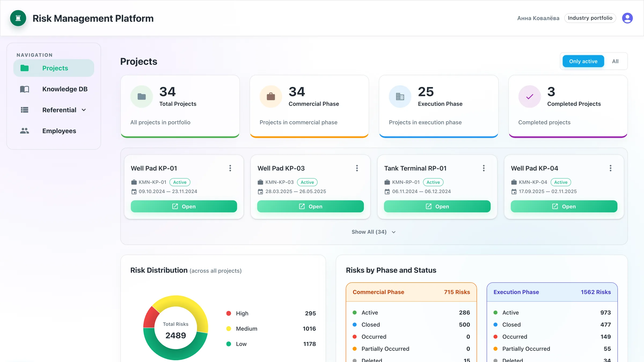Open the user avatar profile icon

[627, 18]
